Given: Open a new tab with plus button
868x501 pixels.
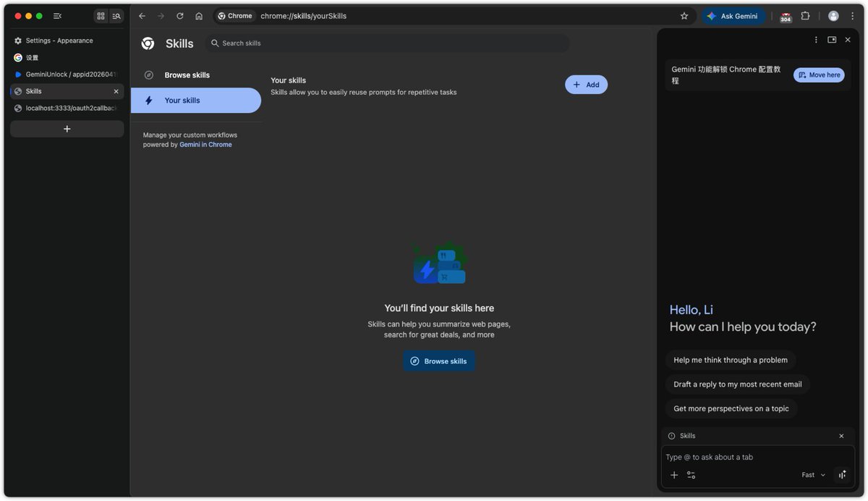Looking at the screenshot, I should tap(67, 129).
